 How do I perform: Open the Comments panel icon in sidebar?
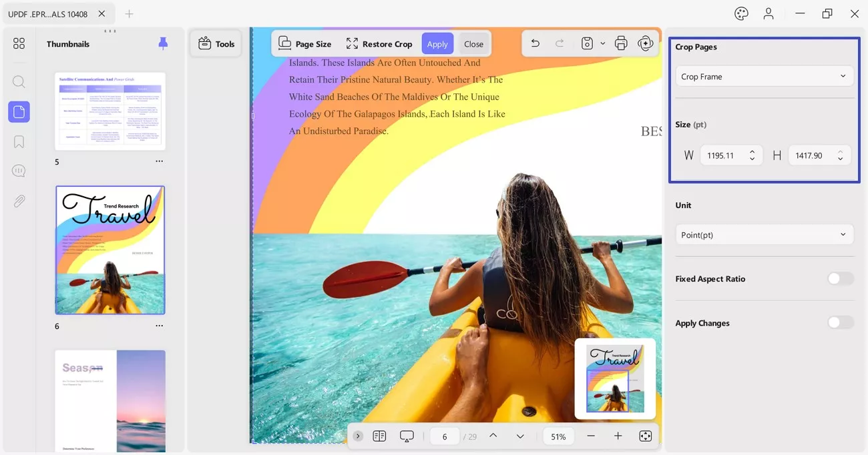point(19,171)
